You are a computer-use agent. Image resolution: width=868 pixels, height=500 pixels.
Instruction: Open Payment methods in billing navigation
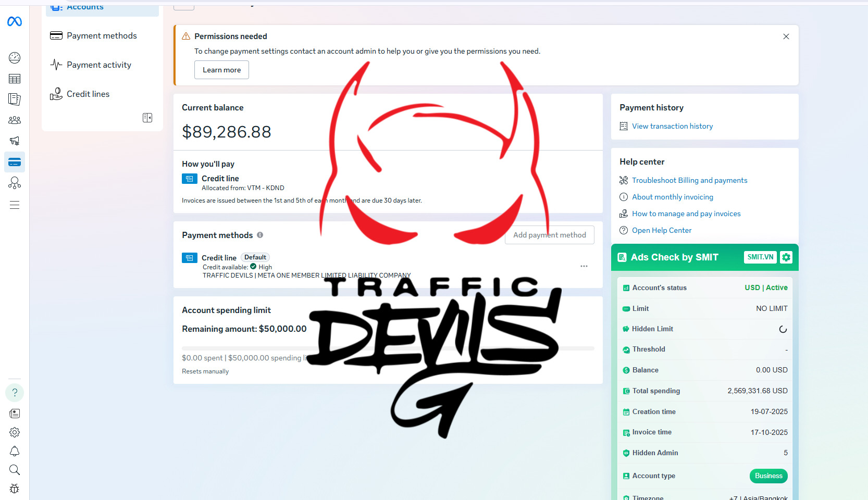102,35
